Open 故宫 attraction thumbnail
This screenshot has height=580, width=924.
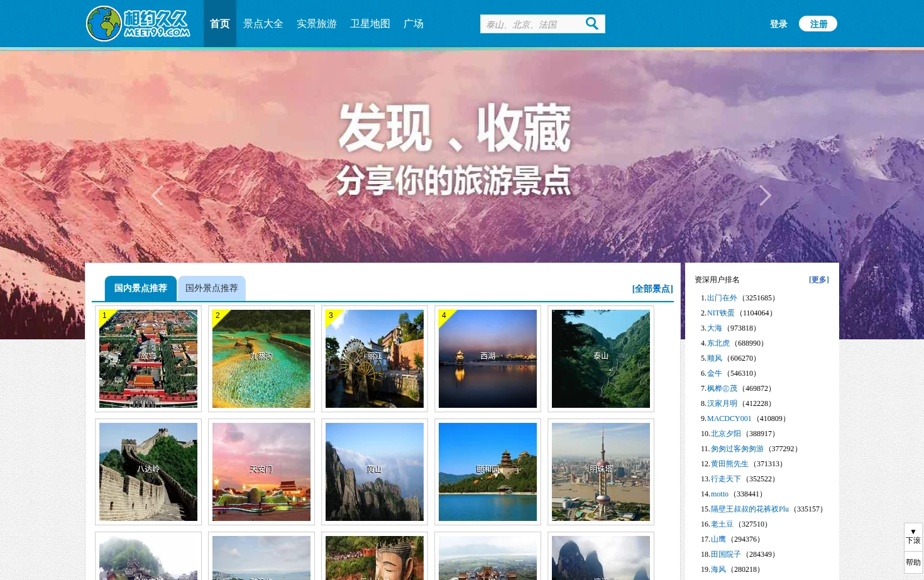pos(148,359)
